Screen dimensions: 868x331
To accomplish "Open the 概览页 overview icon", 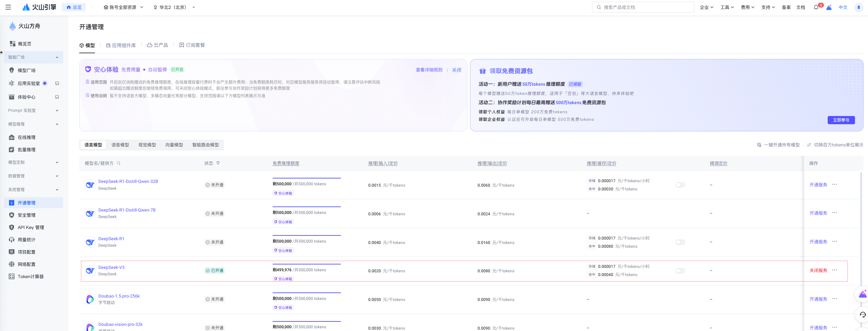I will point(13,44).
